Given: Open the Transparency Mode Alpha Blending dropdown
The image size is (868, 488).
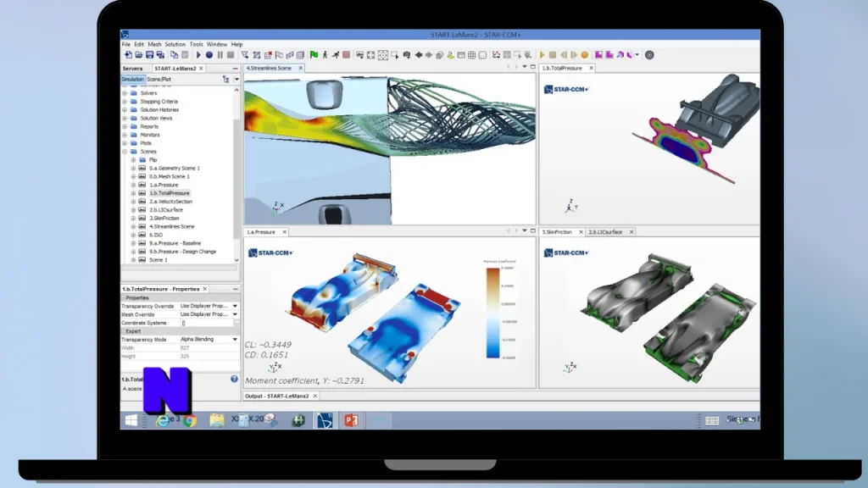Looking at the screenshot, I should [x=235, y=339].
